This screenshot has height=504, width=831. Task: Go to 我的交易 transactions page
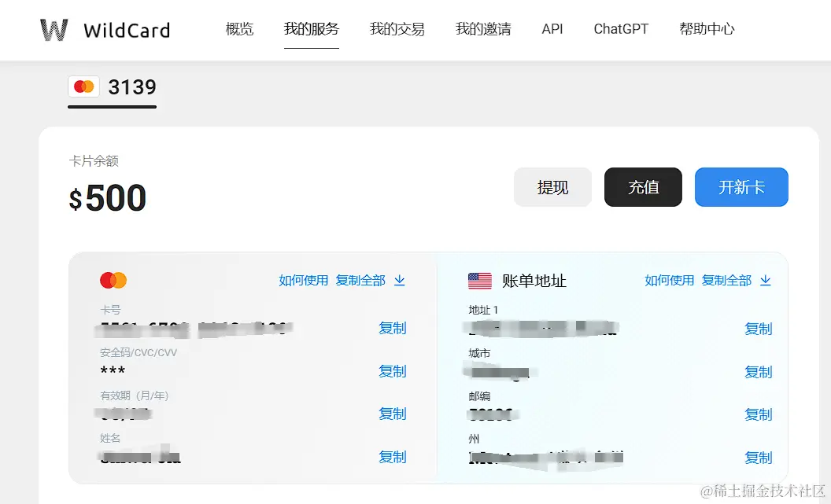pyautogui.click(x=397, y=29)
